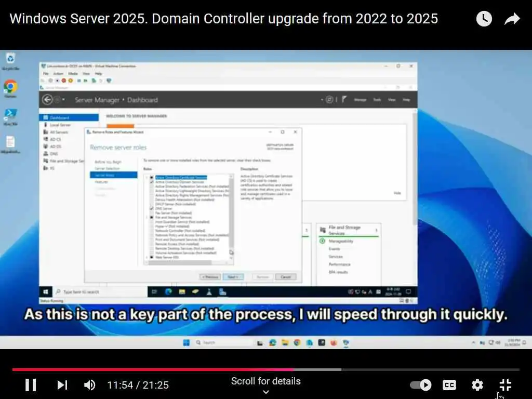Mute the video volume
The height and width of the screenshot is (399, 532).
coord(89,385)
